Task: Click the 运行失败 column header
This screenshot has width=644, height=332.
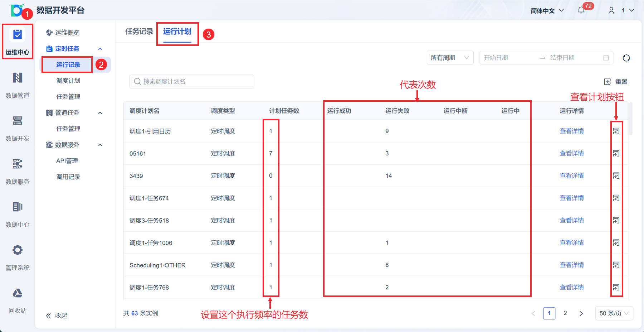Action: (x=397, y=111)
